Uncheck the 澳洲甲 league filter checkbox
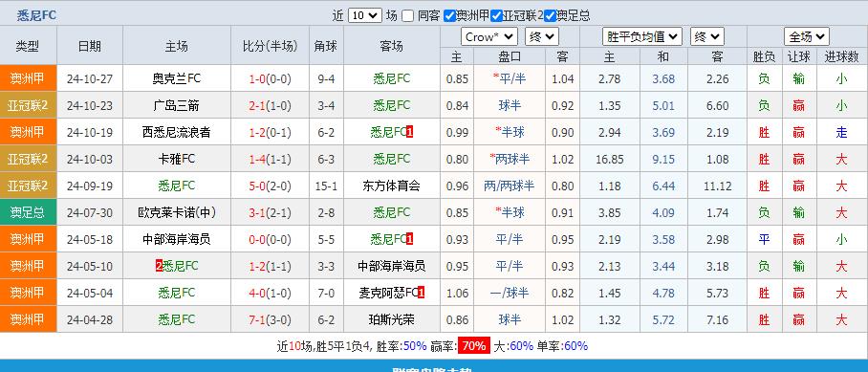Viewport: 868px width, 372px height. click(450, 15)
